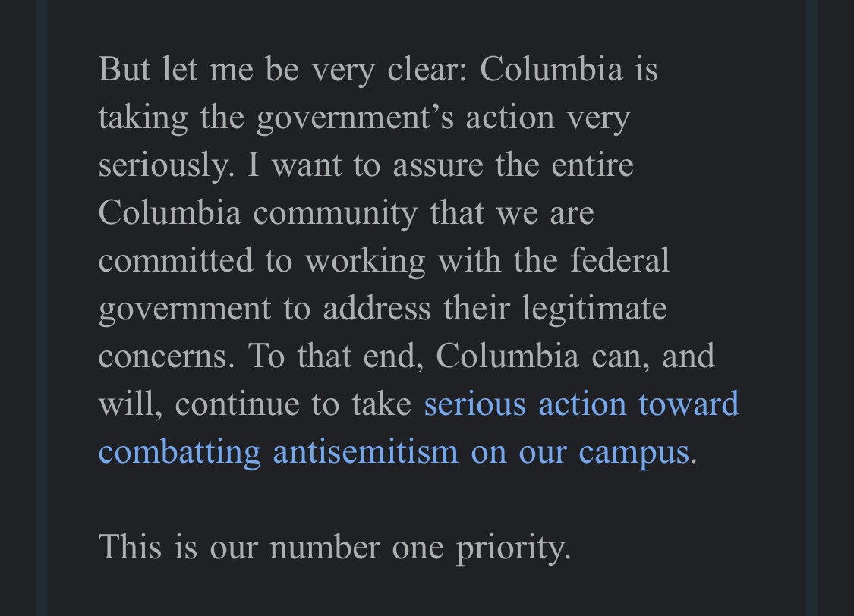Click the word "federal" in the text
854x616 pixels.
point(619,261)
